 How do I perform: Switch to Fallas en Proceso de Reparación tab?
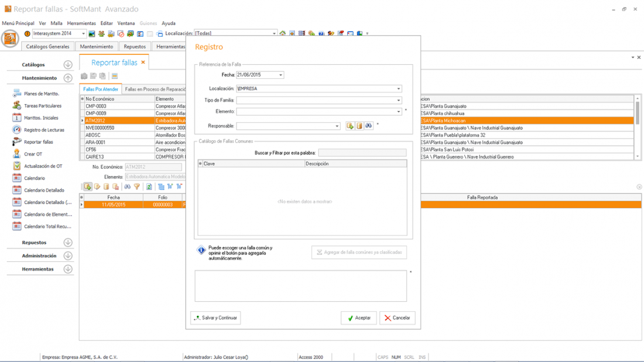point(156,89)
